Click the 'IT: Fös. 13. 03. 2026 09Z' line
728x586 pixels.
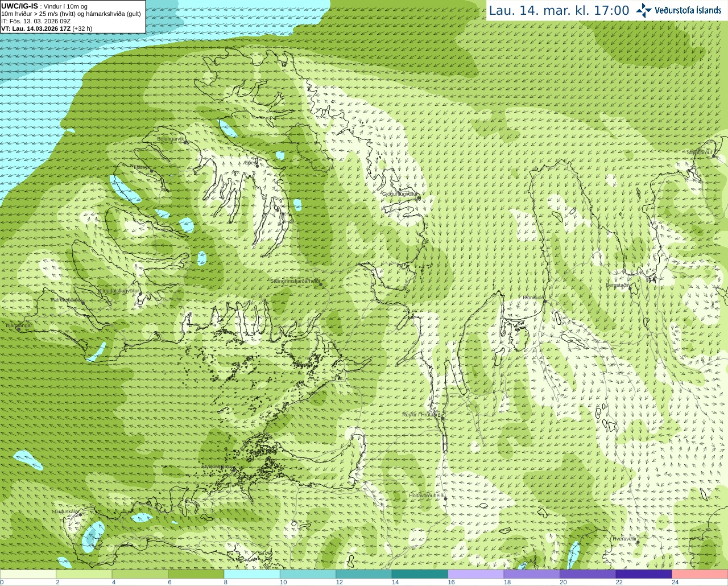click(36, 21)
